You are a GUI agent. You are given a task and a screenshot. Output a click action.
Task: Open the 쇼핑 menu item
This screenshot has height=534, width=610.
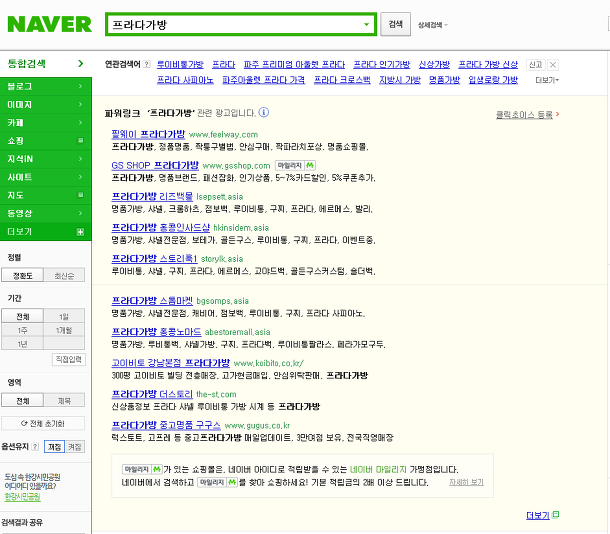[46, 141]
